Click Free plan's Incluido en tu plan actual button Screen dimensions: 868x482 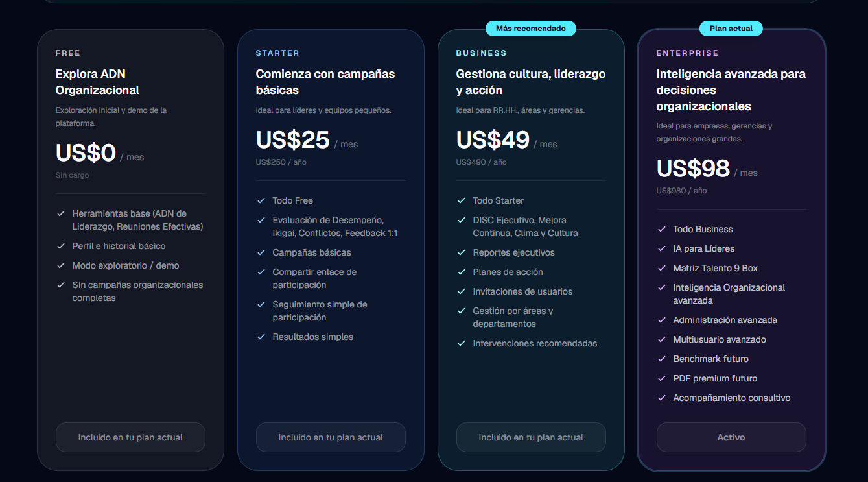(130, 437)
